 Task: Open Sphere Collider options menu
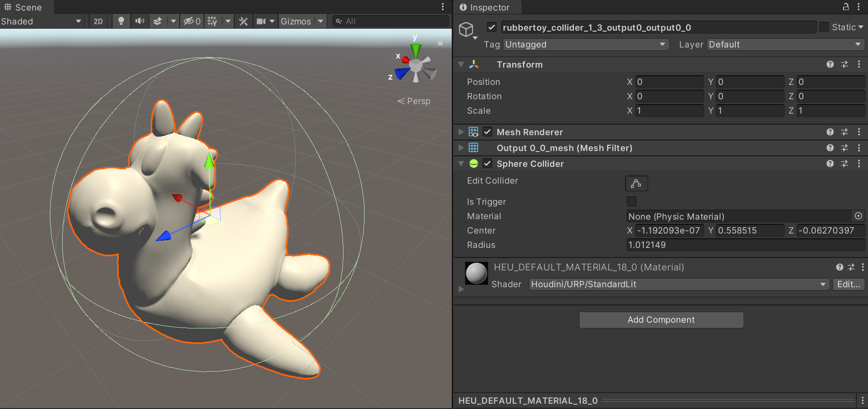(859, 164)
